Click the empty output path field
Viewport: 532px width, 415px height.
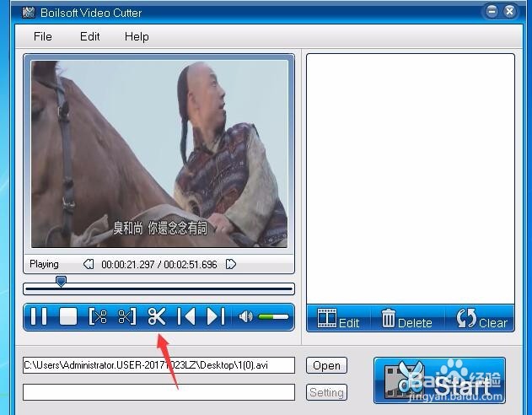coord(159,392)
